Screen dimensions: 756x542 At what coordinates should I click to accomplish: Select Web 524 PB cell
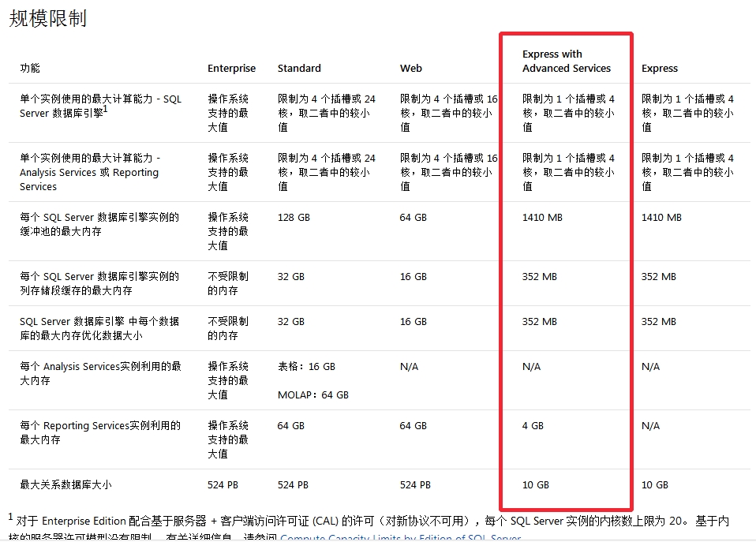click(x=415, y=485)
